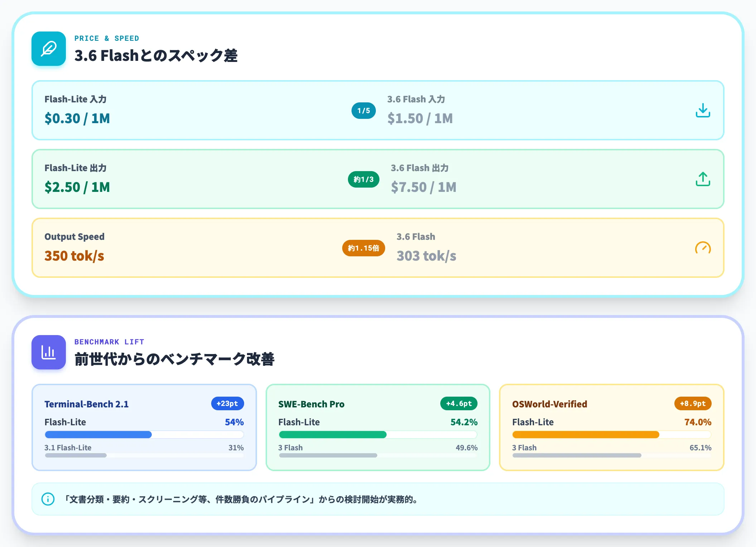
Task: Click the +8.9pt badge on OSWorld-Verified
Action: coord(693,403)
